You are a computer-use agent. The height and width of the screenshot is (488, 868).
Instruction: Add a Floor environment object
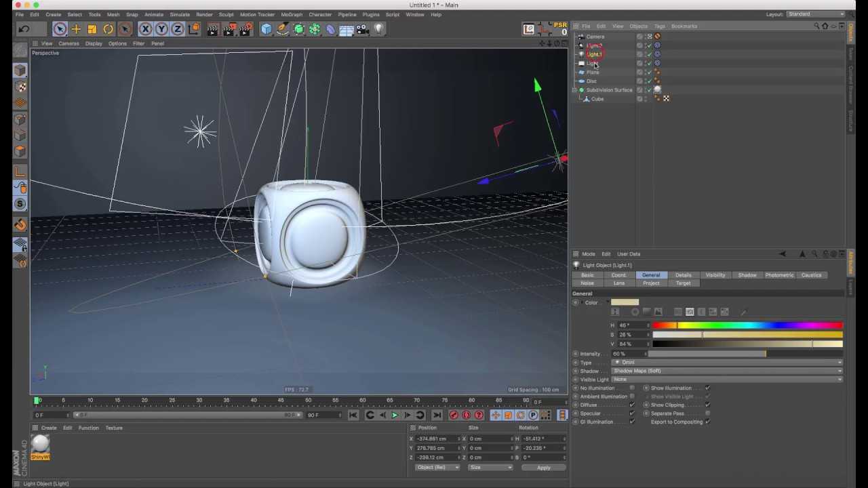click(347, 29)
